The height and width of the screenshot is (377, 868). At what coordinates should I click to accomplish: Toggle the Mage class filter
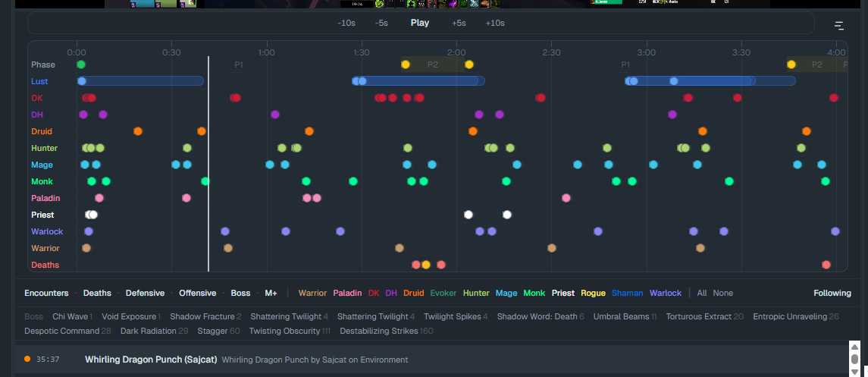tap(506, 293)
